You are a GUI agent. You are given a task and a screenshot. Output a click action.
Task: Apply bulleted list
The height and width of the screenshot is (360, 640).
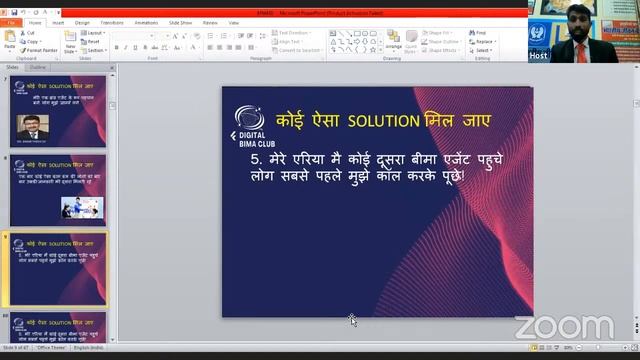click(x=211, y=36)
